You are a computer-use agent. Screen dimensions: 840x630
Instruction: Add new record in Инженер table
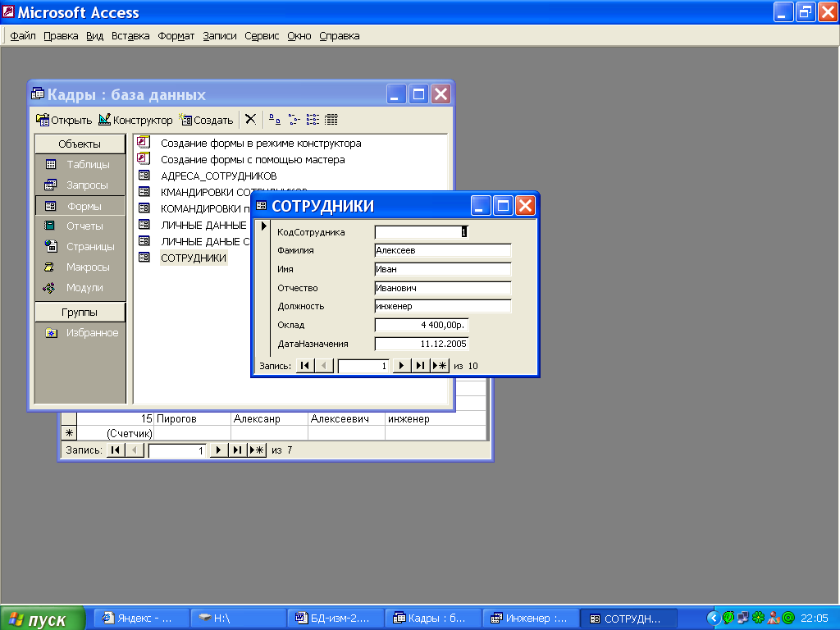(x=257, y=450)
